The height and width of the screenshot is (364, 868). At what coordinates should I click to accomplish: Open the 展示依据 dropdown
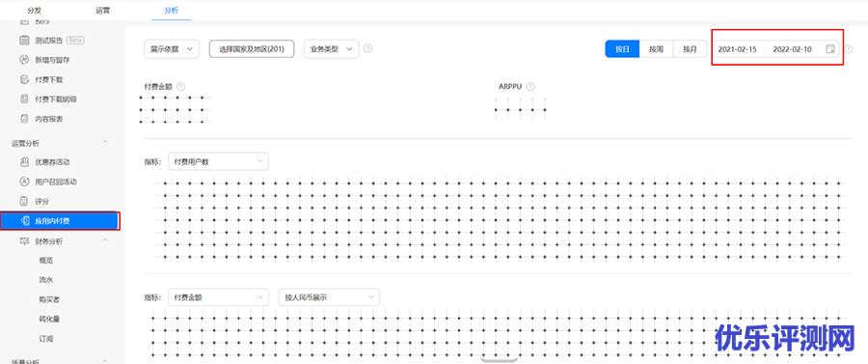(172, 48)
